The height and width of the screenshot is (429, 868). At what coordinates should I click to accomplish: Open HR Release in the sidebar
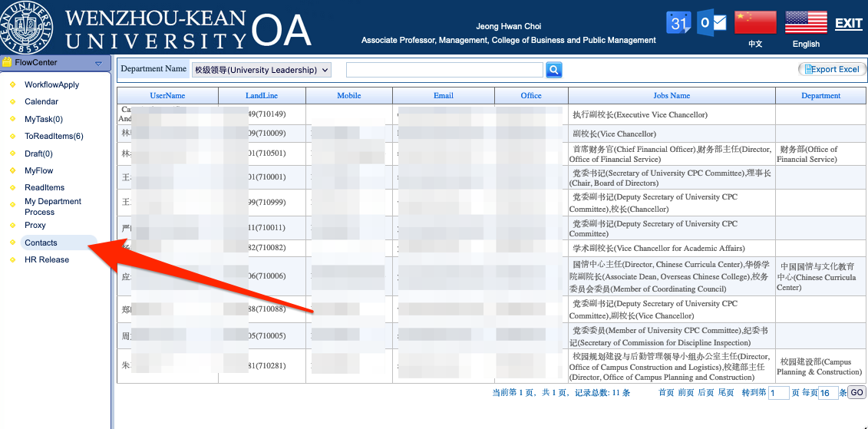click(x=47, y=259)
